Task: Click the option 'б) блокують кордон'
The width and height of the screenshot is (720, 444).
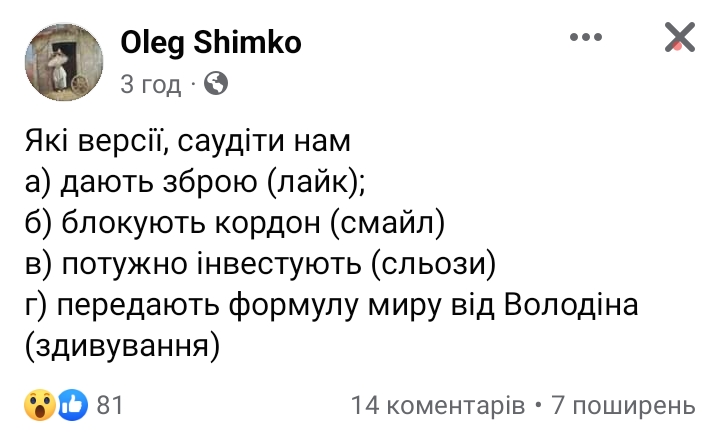Action: point(173,223)
